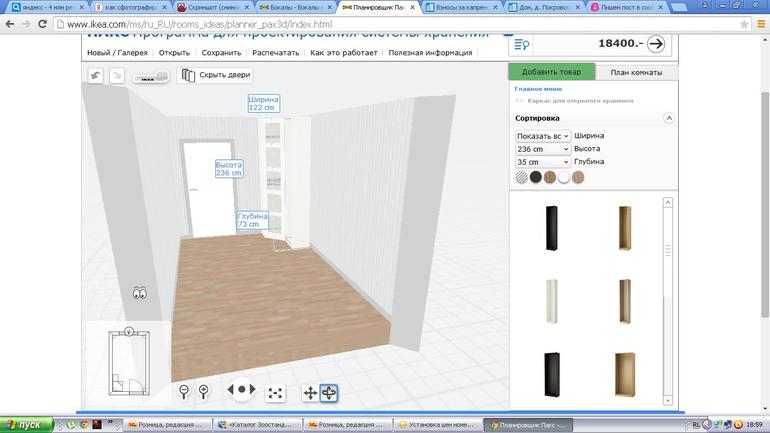The height and width of the screenshot is (433, 770).
Task: Open the Ширина width dropdown
Action: coord(543,136)
